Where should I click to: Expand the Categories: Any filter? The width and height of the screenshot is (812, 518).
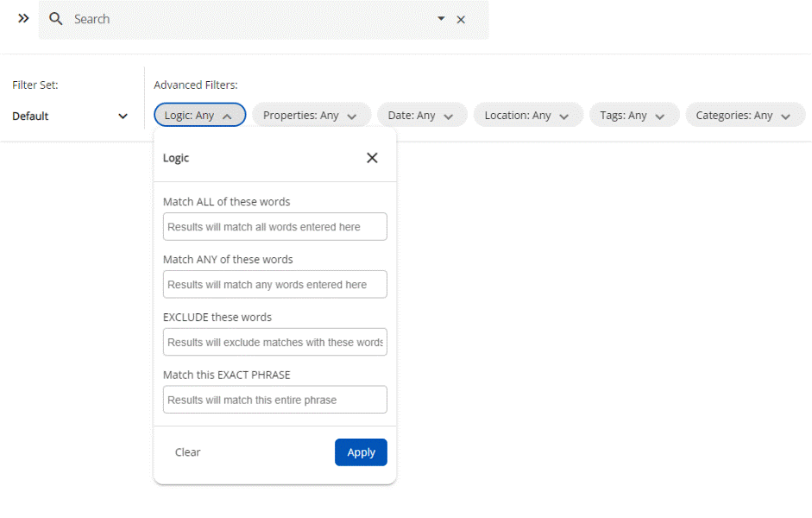pos(744,115)
